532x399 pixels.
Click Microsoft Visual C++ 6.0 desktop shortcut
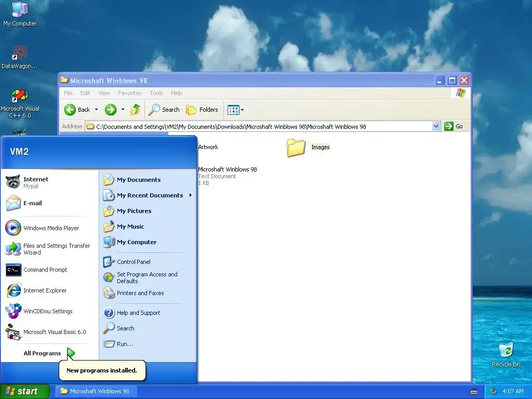coord(20,104)
